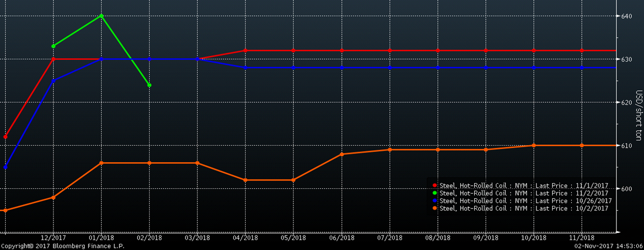Click the red legend dot for 11/1/2017
This screenshot has width=644, height=250.
point(435,186)
